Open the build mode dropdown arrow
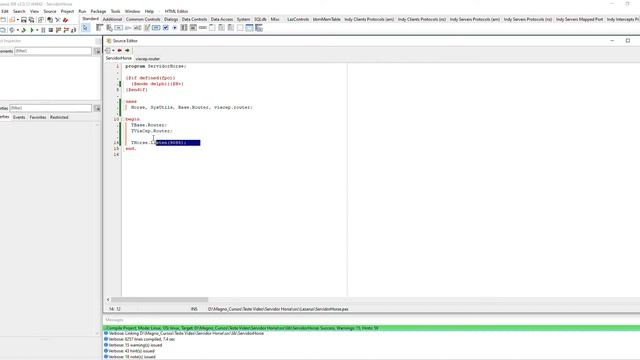The image size is (640, 360). click(18, 30)
